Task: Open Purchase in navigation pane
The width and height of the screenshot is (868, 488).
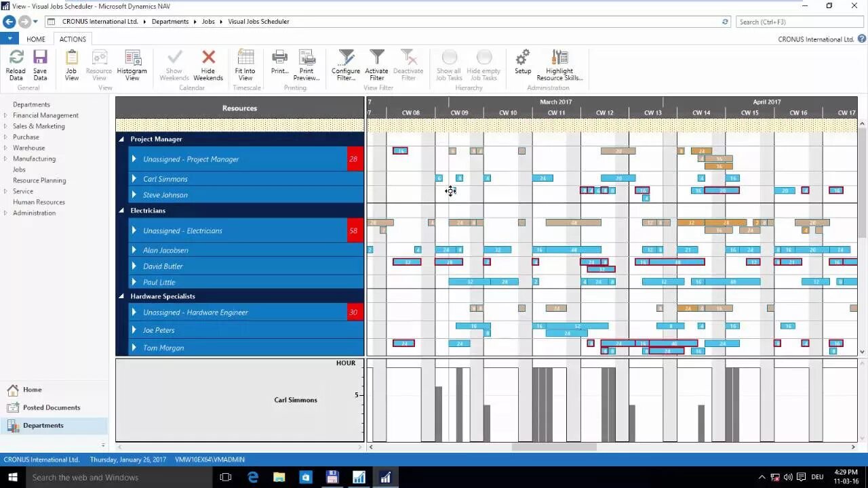Action: (26, 137)
